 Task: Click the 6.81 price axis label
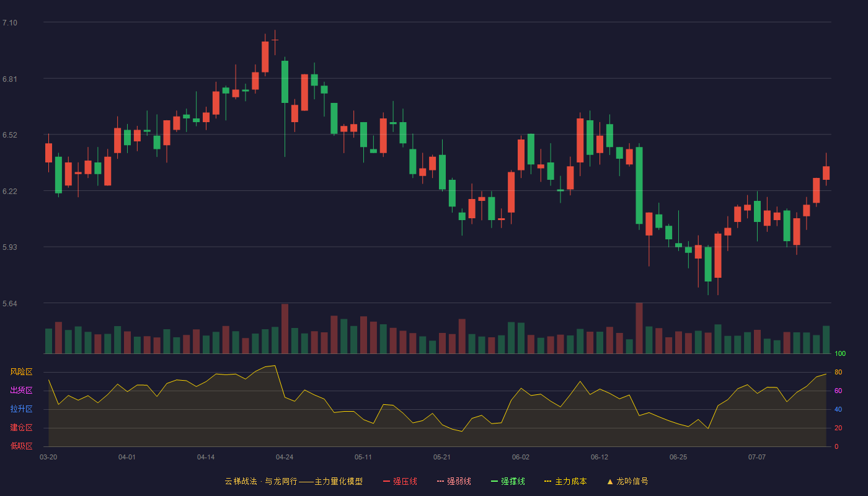pos(10,79)
